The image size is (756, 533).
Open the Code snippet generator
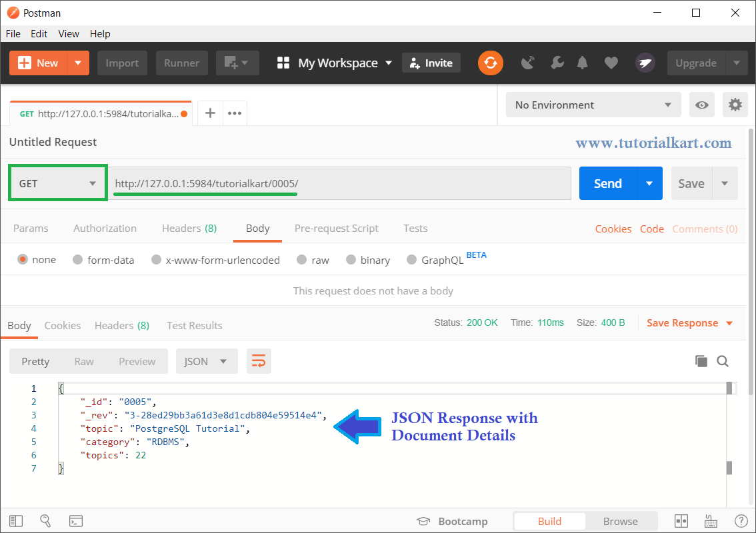652,229
